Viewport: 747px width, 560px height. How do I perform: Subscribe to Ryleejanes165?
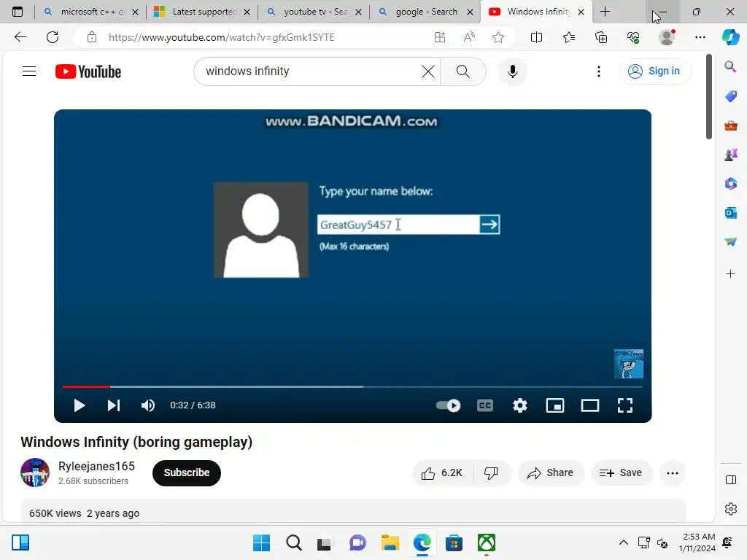[x=187, y=472]
